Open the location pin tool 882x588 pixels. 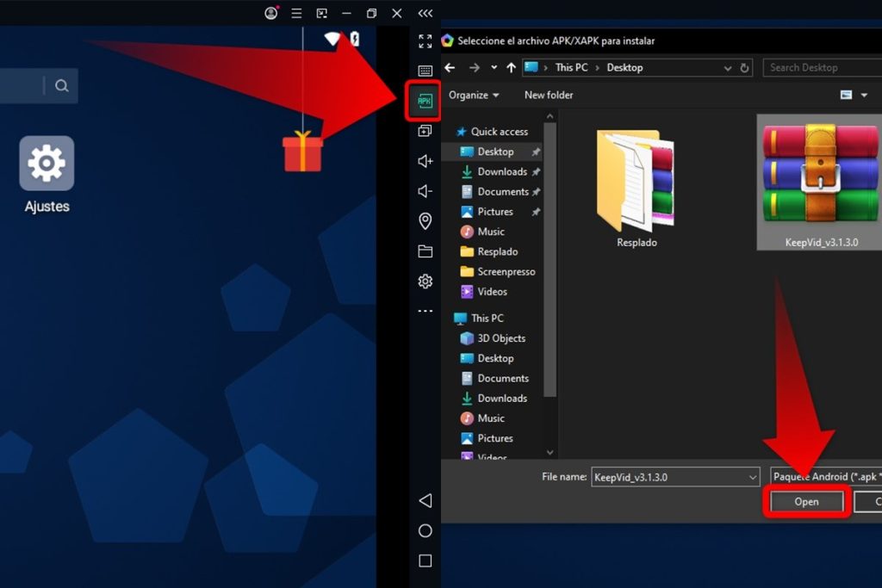[x=425, y=221]
